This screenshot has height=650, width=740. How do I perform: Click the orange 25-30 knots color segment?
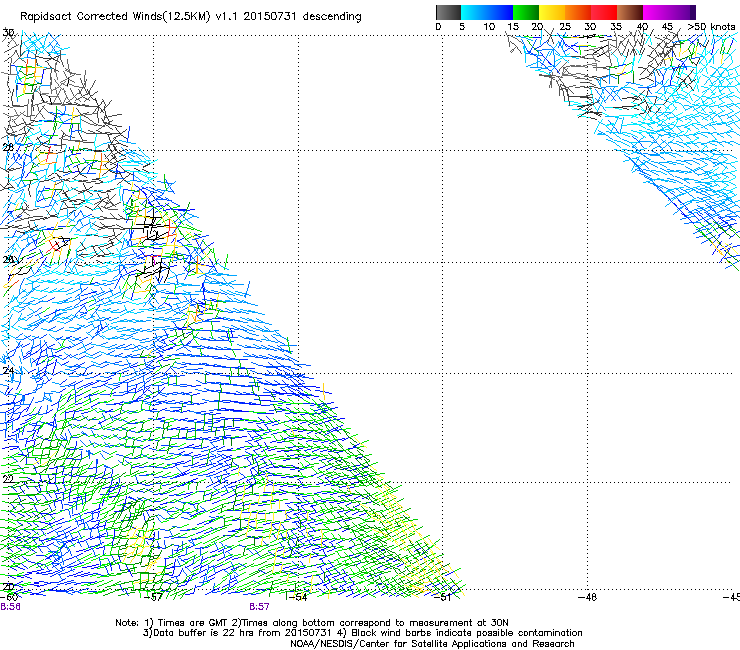click(x=578, y=12)
